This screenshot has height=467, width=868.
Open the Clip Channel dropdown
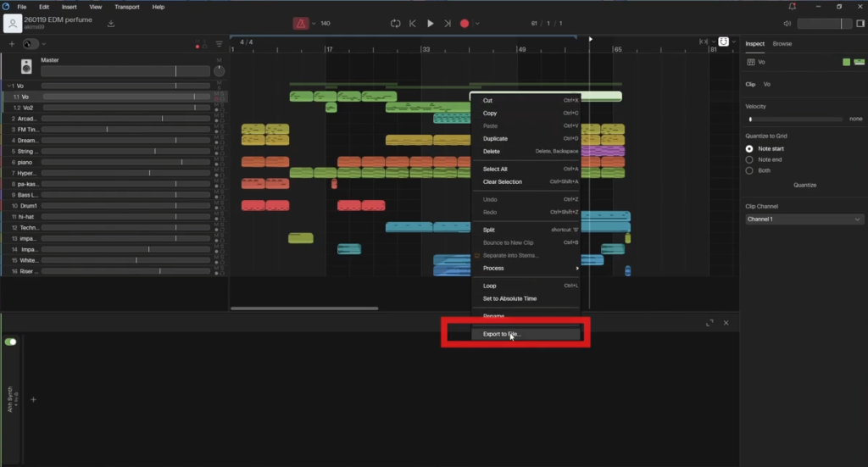pos(804,220)
